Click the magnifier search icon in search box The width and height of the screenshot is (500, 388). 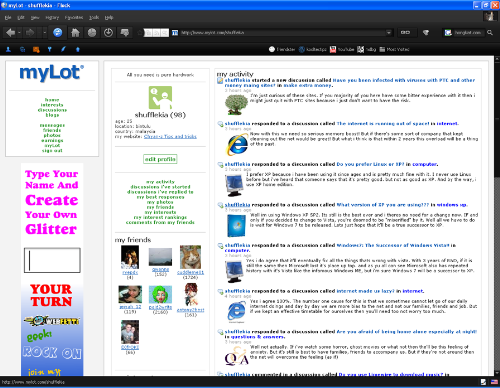click(490, 33)
